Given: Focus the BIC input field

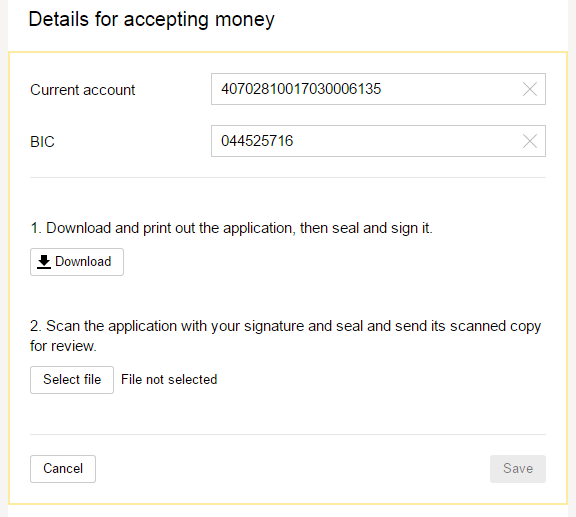Looking at the screenshot, I should (378, 141).
